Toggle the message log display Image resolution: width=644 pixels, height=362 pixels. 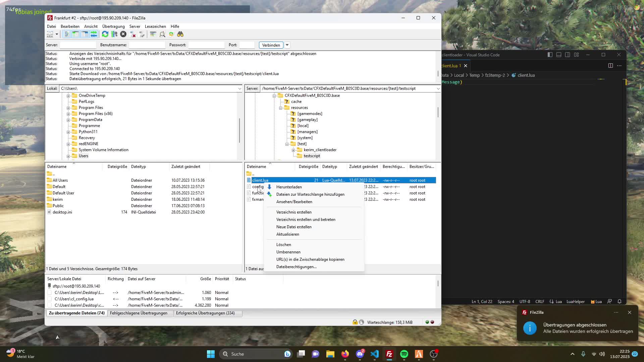pyautogui.click(x=66, y=34)
